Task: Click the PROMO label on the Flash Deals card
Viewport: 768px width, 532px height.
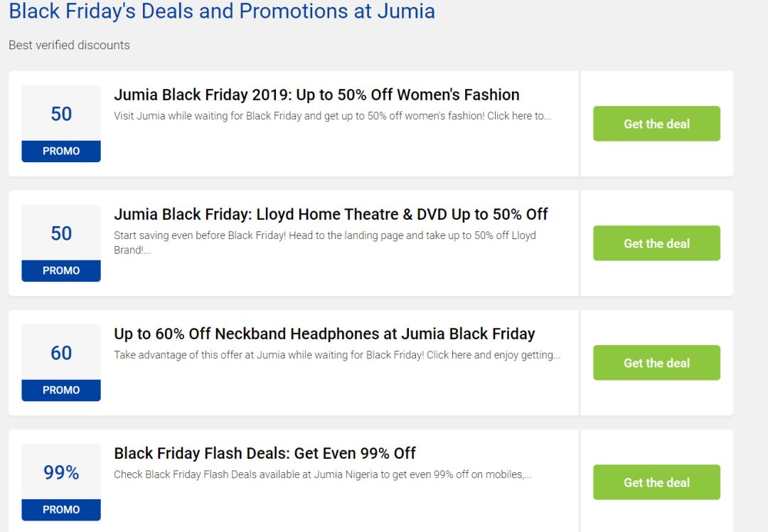Action: point(61,510)
